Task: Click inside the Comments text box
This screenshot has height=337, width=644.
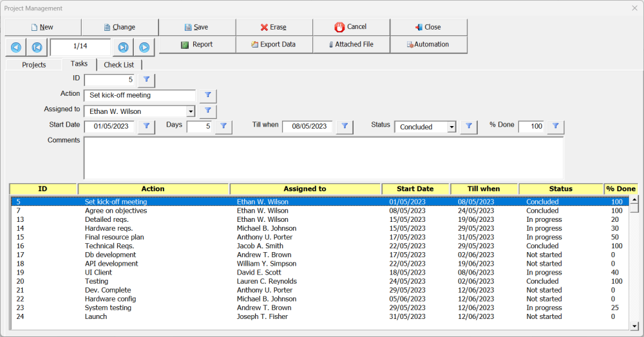Action: [323, 158]
